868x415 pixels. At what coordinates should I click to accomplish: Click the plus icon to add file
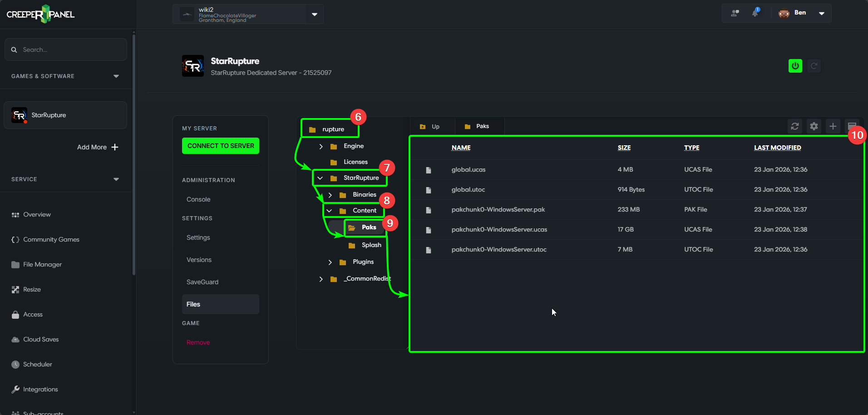(833, 126)
